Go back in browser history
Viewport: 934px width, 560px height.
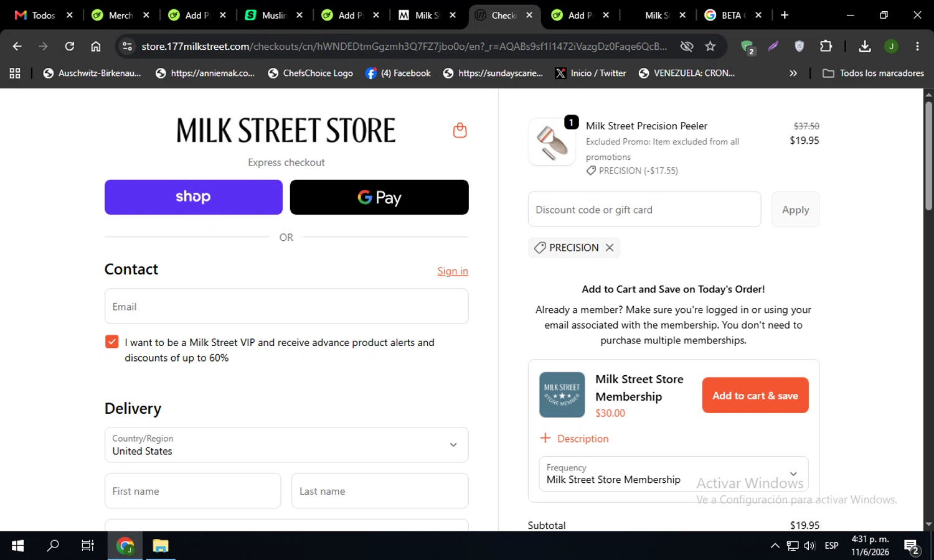pos(17,46)
